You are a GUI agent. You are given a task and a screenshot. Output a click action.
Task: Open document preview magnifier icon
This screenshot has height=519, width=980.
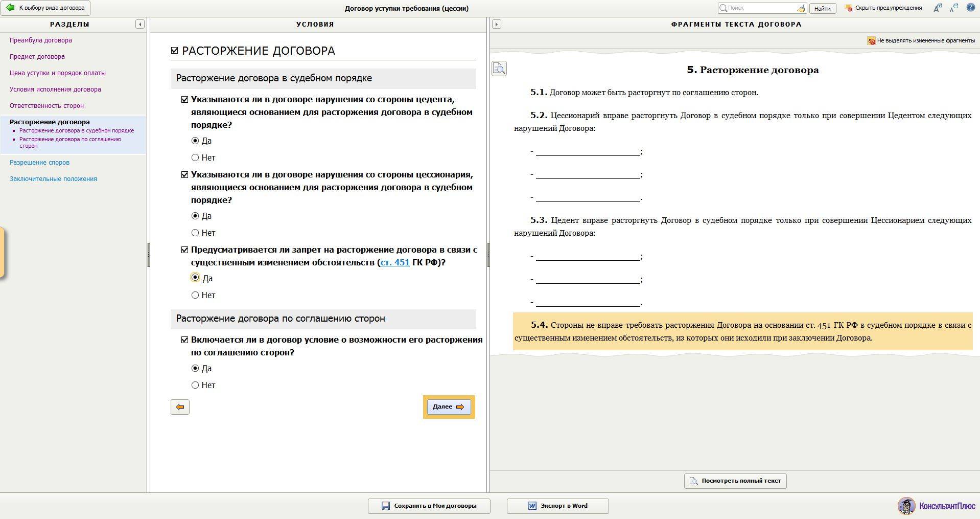499,69
